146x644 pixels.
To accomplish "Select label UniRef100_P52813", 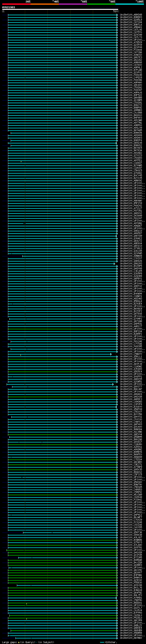I will 131,618.
